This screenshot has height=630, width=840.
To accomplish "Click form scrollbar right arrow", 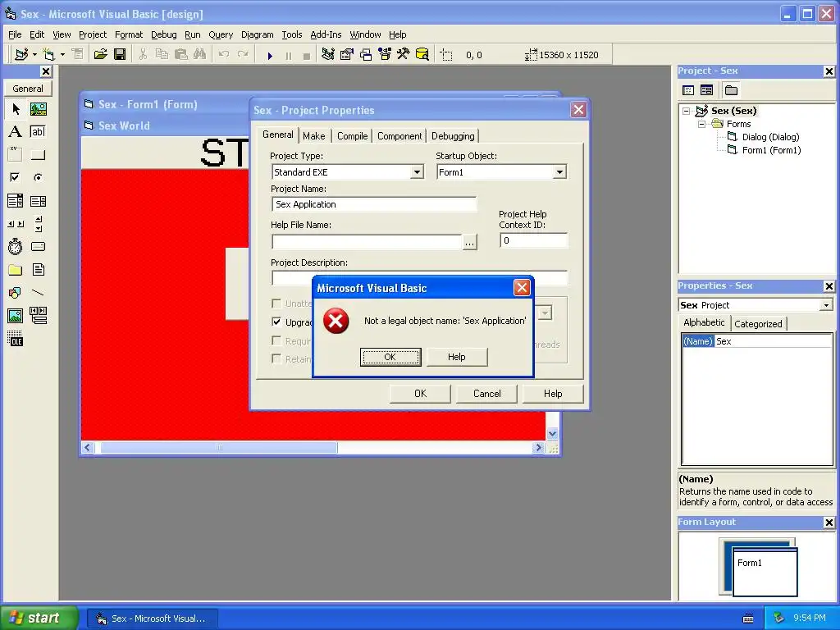I will (538, 447).
